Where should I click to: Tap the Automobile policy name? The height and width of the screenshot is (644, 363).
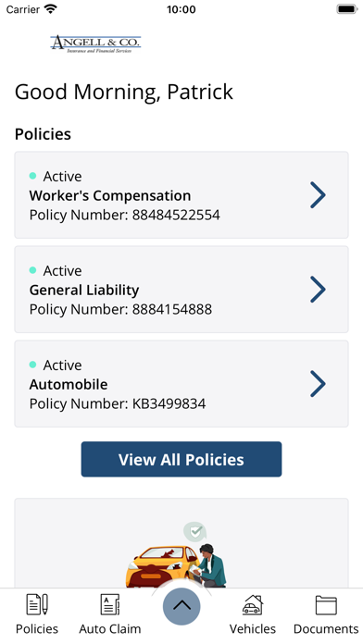click(69, 384)
